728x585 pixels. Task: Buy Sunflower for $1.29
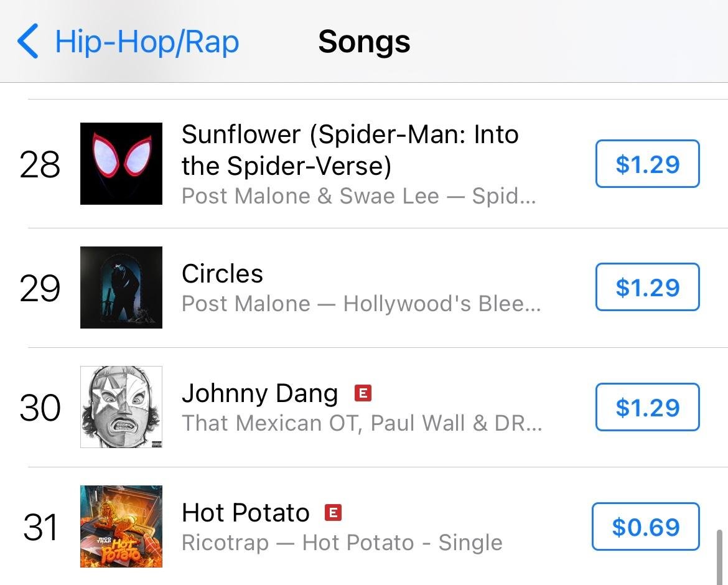(647, 164)
